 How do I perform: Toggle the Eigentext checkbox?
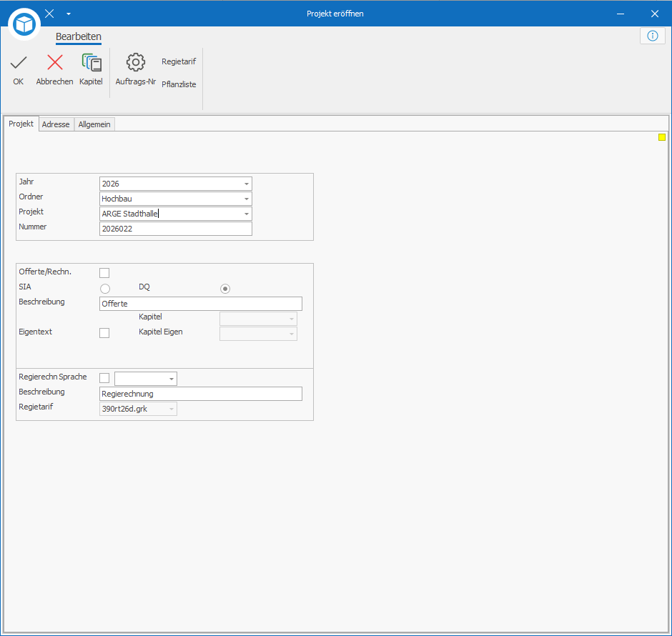click(104, 333)
